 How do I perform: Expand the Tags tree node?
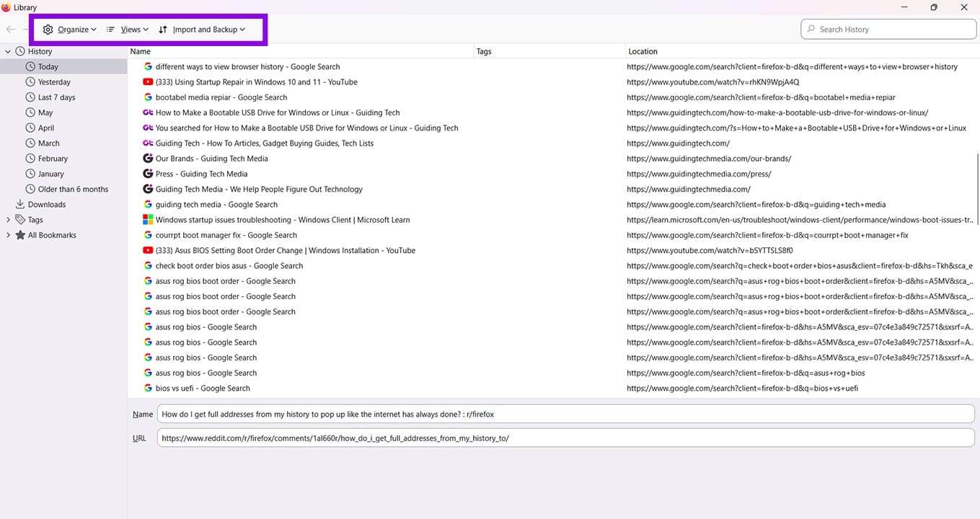point(8,220)
